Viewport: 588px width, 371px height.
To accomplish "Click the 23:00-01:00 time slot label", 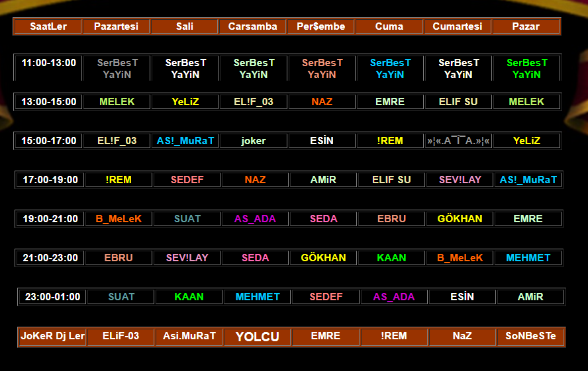I will (52, 297).
